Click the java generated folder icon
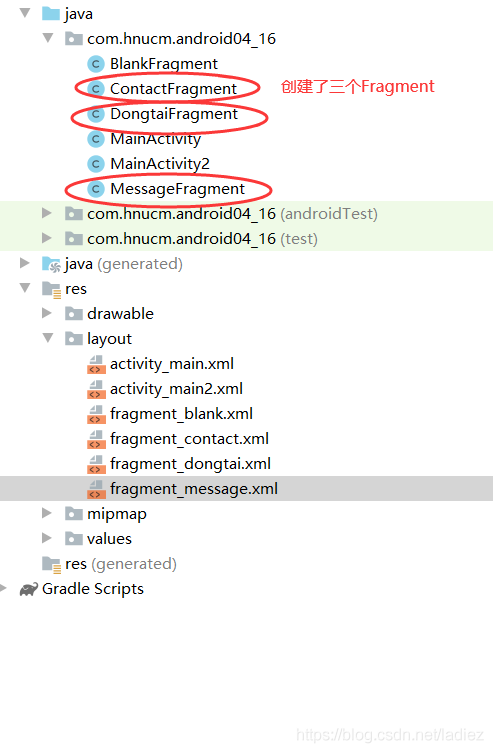The width and height of the screenshot is (493, 753). pos(51,264)
